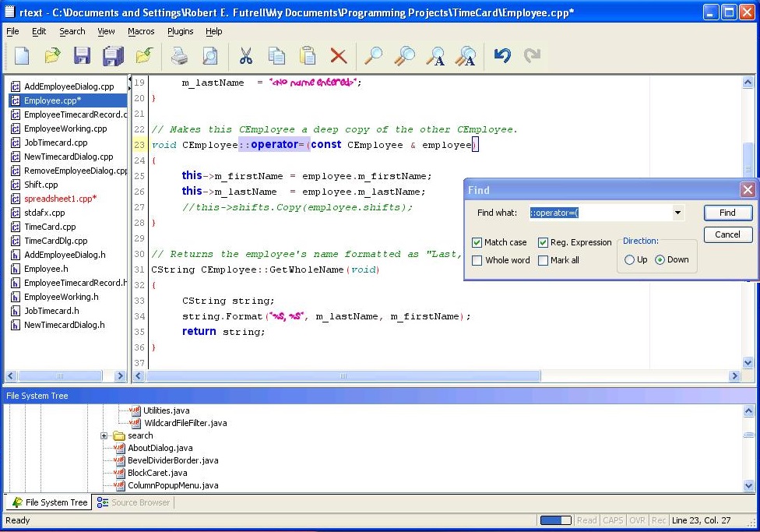
Task: Expand the search folder in File System Tree
Action: [104, 436]
